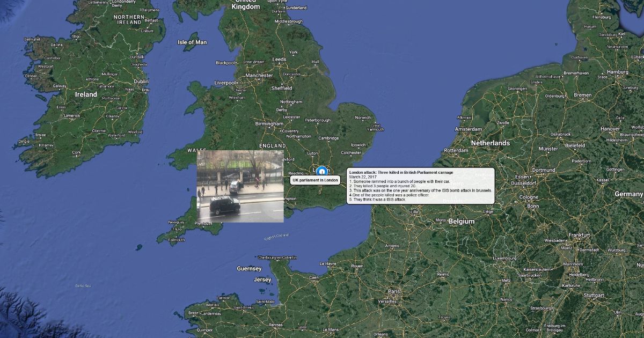This screenshot has height=338, width=644.
Task: Click line 4 about the police officer
Action: 389,195
